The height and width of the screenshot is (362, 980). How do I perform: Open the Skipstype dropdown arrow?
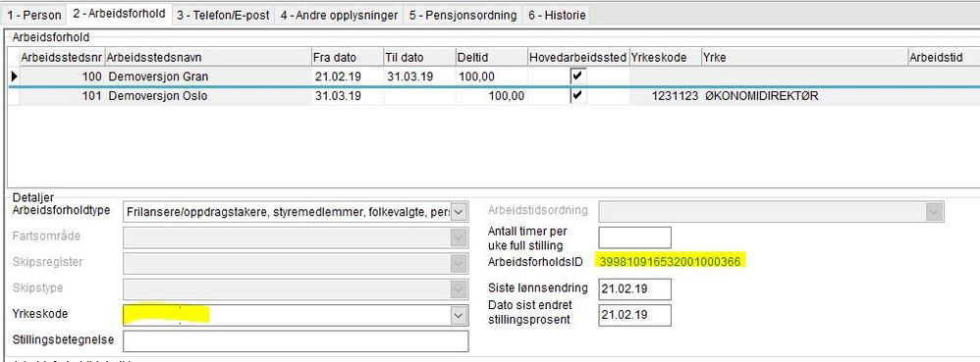[x=460, y=289]
